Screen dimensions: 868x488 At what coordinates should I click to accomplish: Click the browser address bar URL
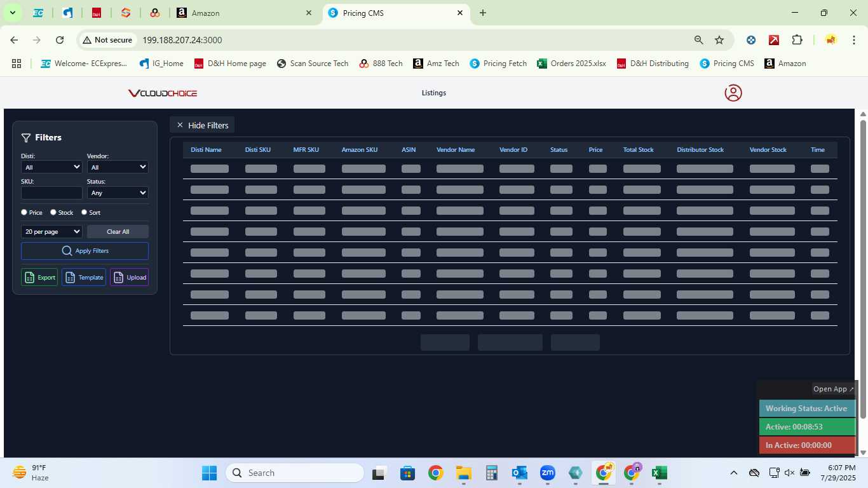click(x=182, y=40)
